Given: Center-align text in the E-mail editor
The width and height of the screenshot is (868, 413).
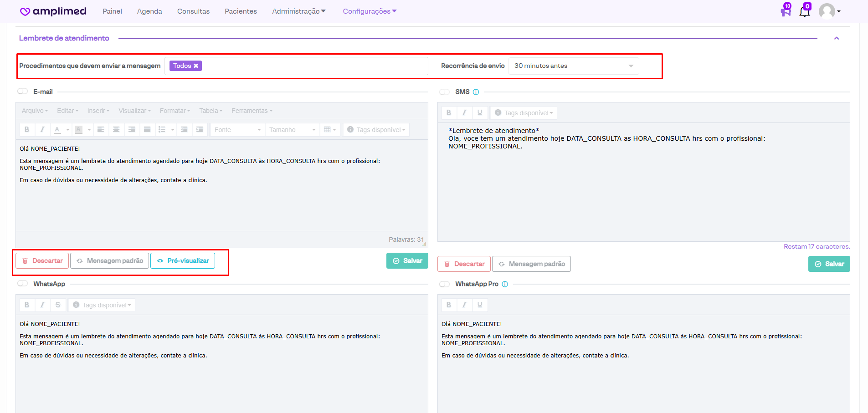Looking at the screenshot, I should (116, 130).
